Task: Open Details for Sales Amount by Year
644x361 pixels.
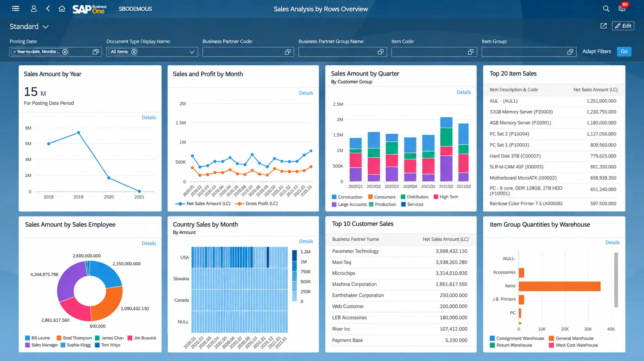Action: click(149, 118)
